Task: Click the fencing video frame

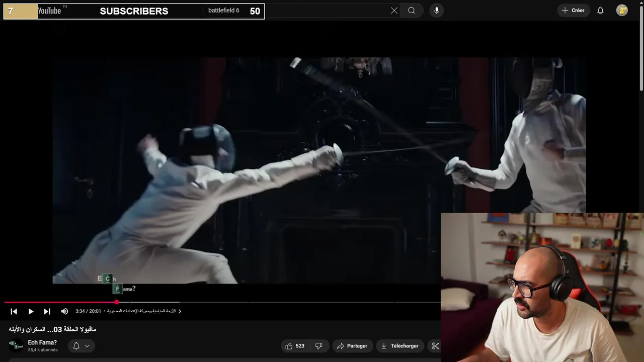Action: coord(319,170)
